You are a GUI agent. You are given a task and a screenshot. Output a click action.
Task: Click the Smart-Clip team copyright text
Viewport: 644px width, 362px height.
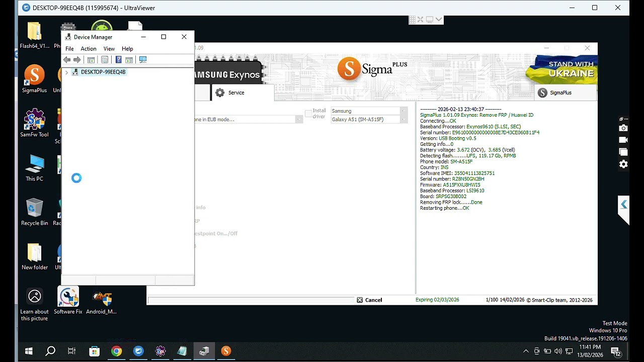pyautogui.click(x=559, y=300)
